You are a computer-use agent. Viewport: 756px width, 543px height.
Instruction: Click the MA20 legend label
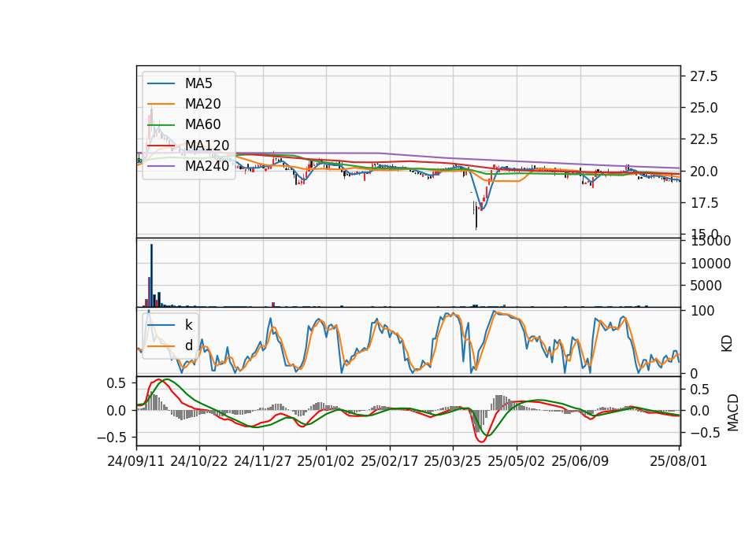(x=202, y=104)
